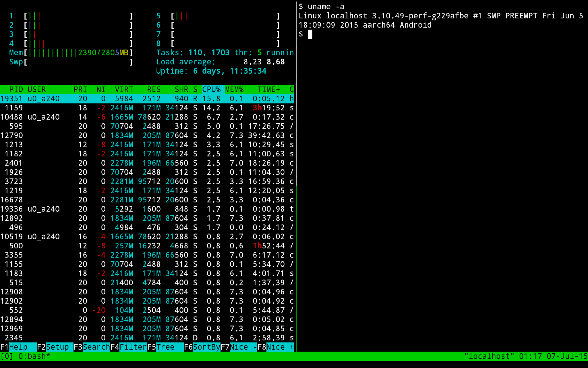Screen dimensions: 588x368
Task: Select process row PID 1213
Action: 147,145
